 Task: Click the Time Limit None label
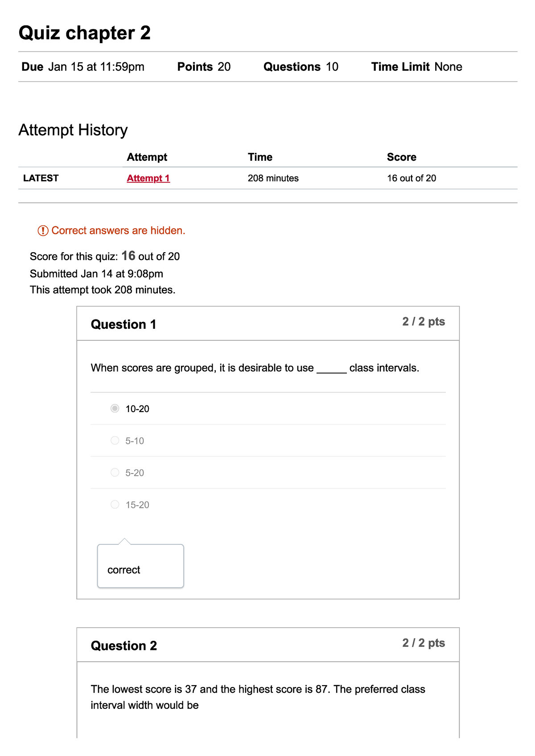(x=416, y=67)
